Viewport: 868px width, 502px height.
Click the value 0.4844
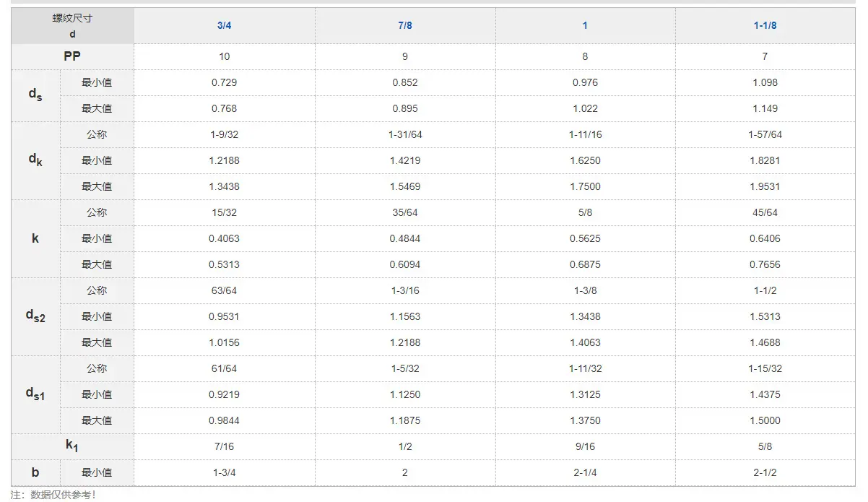coord(405,238)
